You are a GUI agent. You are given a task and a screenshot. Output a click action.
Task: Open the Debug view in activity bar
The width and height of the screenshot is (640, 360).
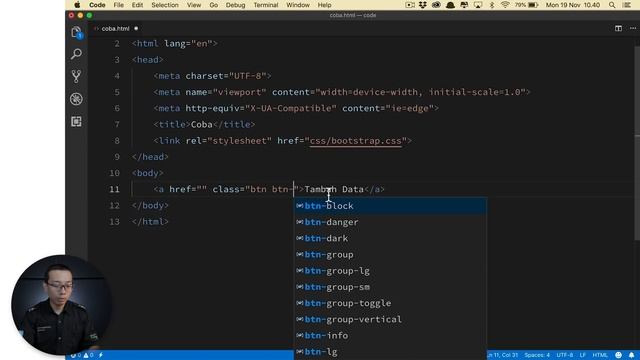coord(76,99)
